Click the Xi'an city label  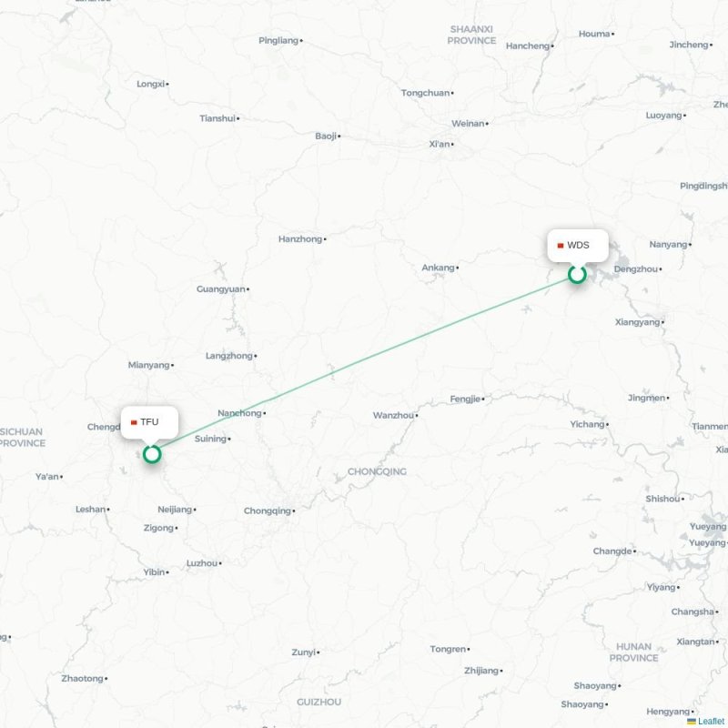coord(441,145)
